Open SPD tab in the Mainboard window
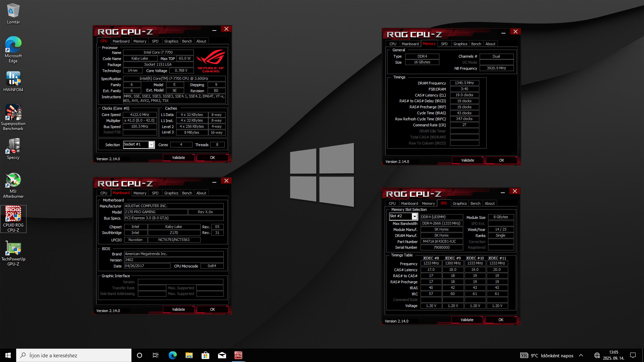The height and width of the screenshot is (362, 644). [x=155, y=193]
